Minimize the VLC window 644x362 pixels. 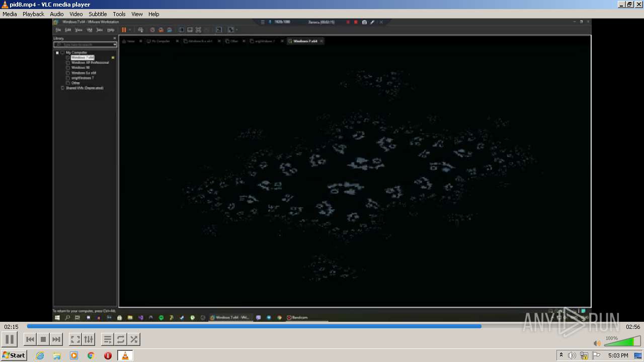(x=621, y=5)
